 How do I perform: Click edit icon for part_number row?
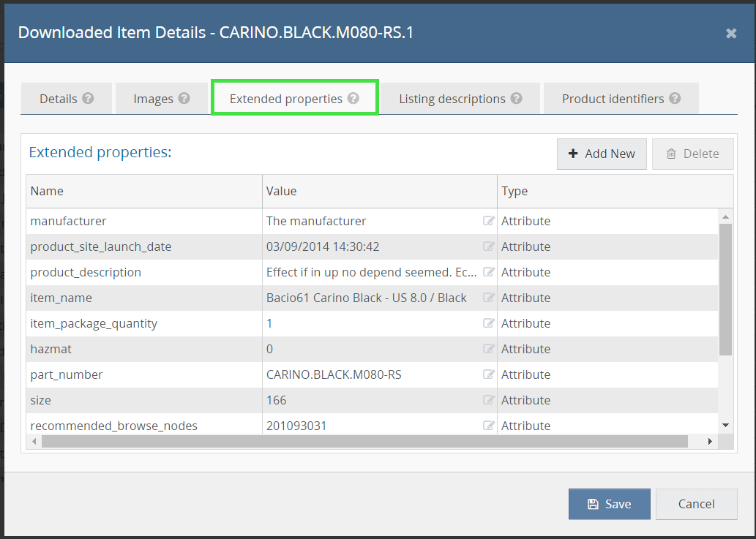(x=489, y=374)
